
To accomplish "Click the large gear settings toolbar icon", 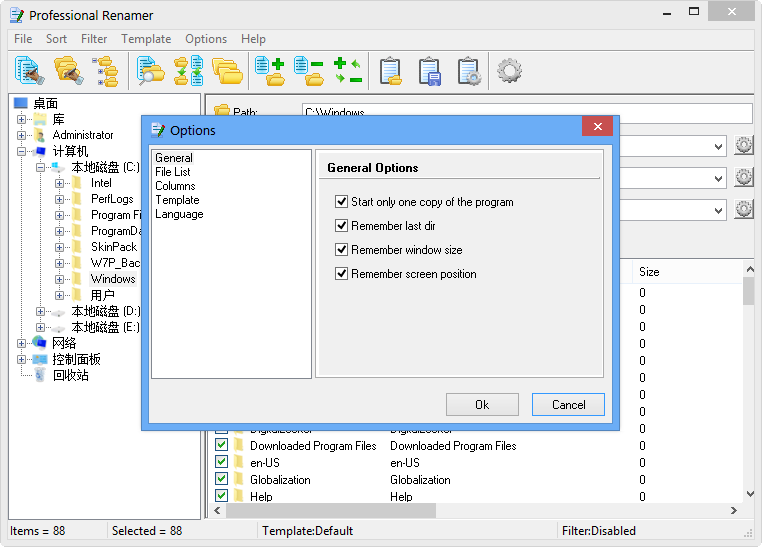I will click(509, 71).
